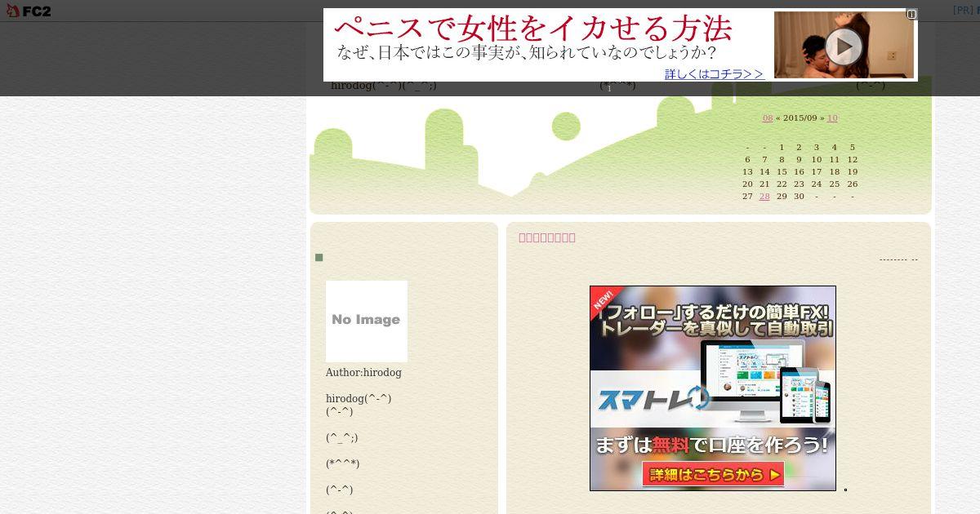Go to previous month 08 in calendar
The height and width of the screenshot is (514, 980).
click(768, 118)
